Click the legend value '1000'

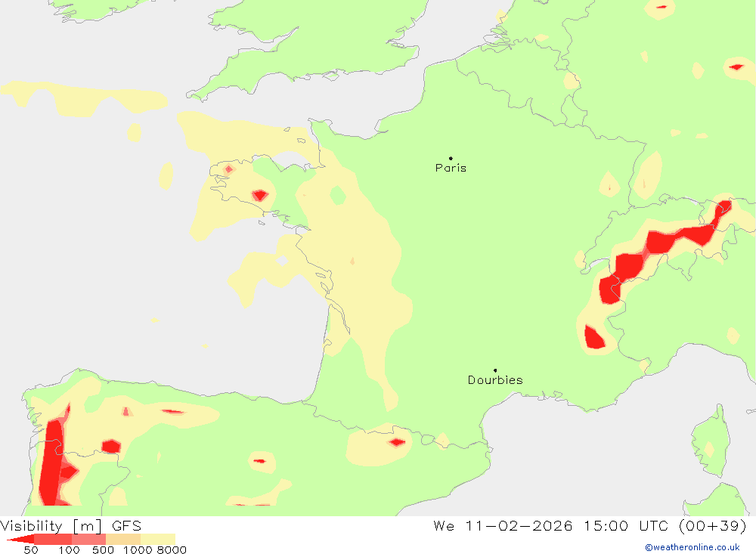click(x=138, y=549)
